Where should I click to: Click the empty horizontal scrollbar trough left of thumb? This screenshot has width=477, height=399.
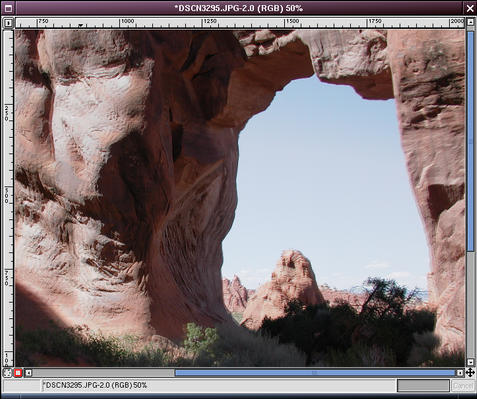(x=103, y=373)
